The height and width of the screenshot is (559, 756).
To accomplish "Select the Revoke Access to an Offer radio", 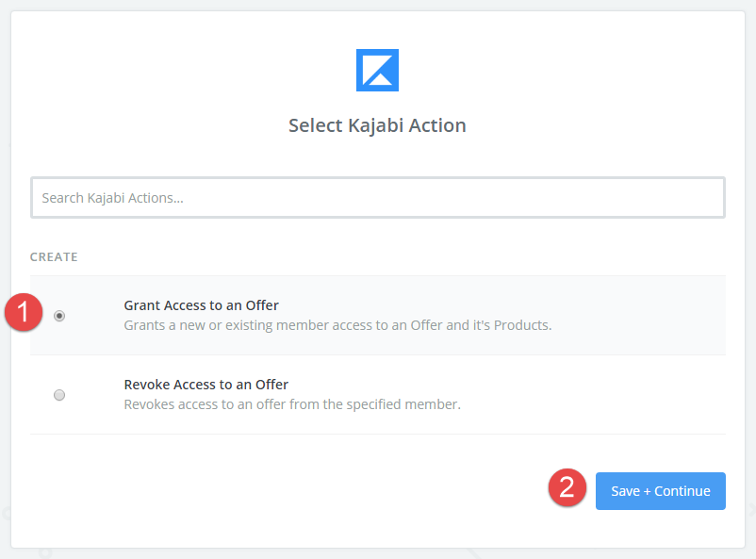I will (59, 395).
